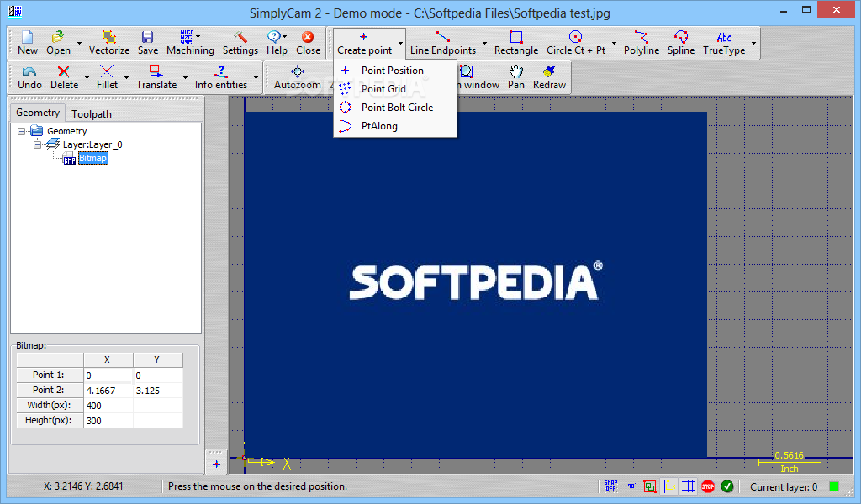Edit the Point 1 X value field
Viewport: 861px width, 504px height.
click(x=108, y=375)
